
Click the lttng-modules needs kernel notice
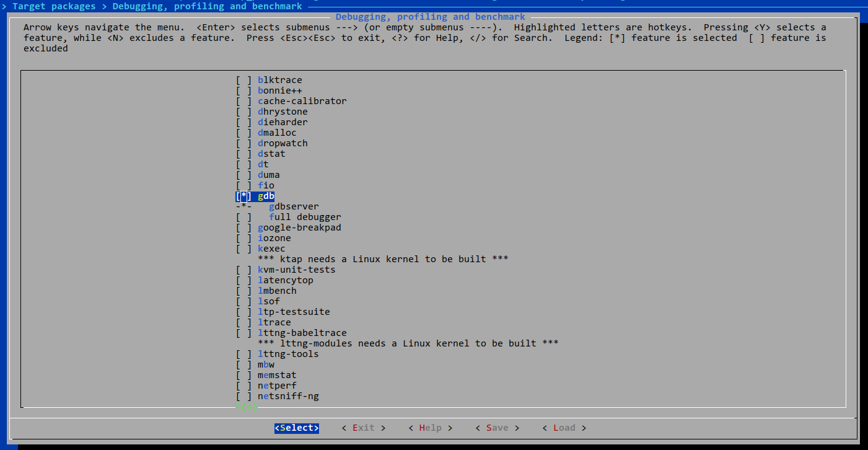[408, 343]
